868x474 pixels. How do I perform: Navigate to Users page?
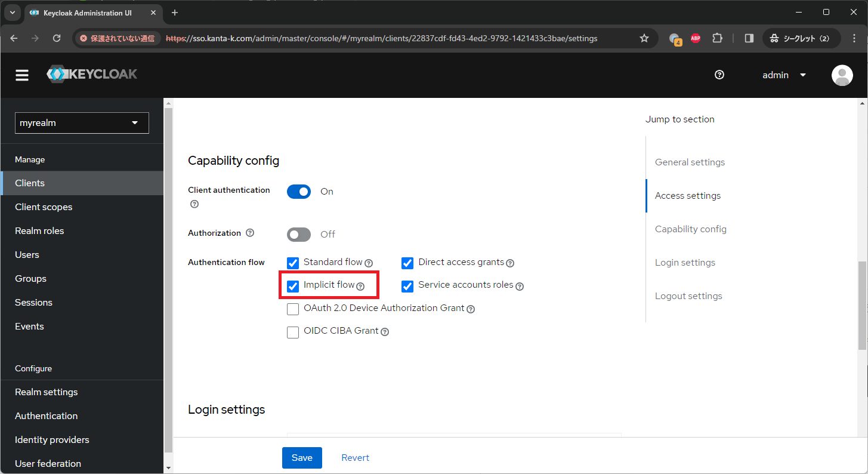[x=82, y=255]
